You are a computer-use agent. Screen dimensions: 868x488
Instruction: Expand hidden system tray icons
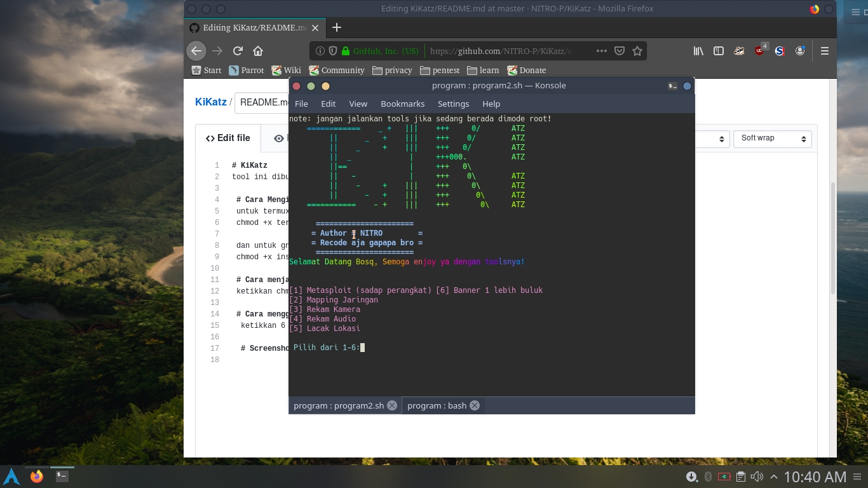pos(773,477)
